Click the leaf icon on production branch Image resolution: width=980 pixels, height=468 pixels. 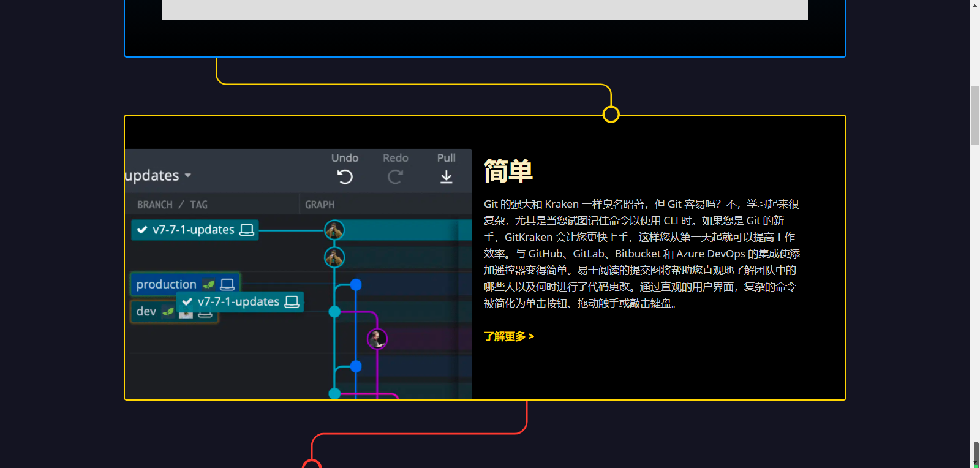(209, 284)
